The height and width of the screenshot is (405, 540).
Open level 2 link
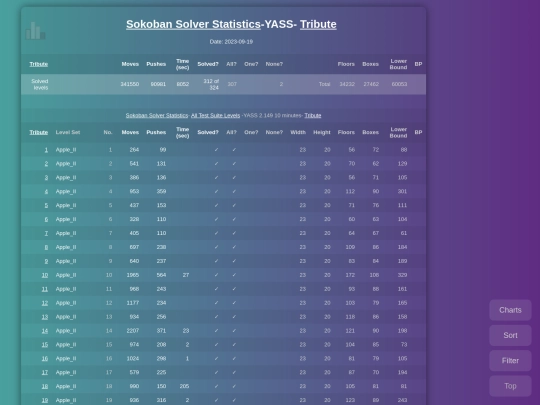pos(46,164)
